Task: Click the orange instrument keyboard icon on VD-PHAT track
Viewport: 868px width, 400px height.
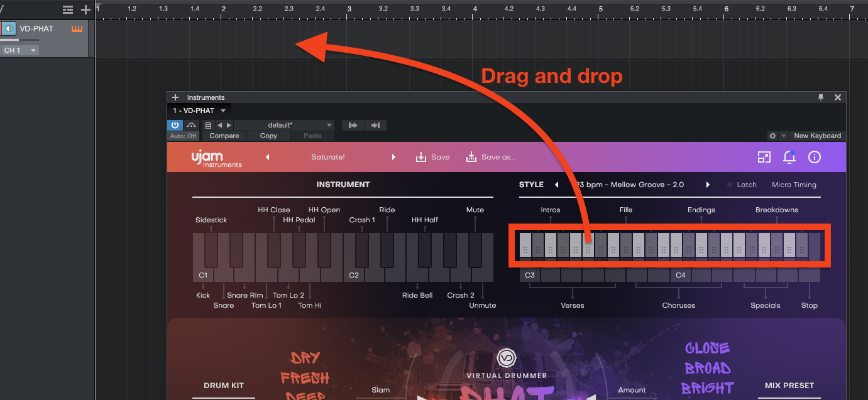Action: 77,29
